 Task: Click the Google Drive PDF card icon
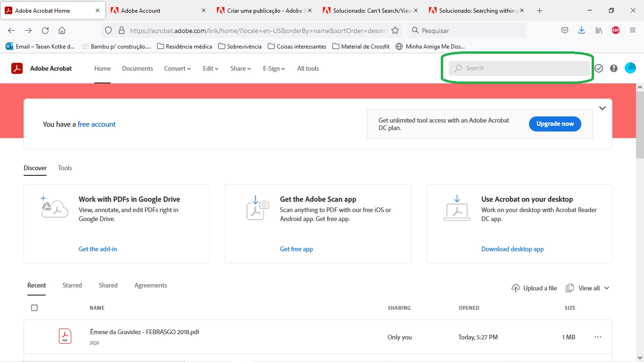(x=55, y=206)
